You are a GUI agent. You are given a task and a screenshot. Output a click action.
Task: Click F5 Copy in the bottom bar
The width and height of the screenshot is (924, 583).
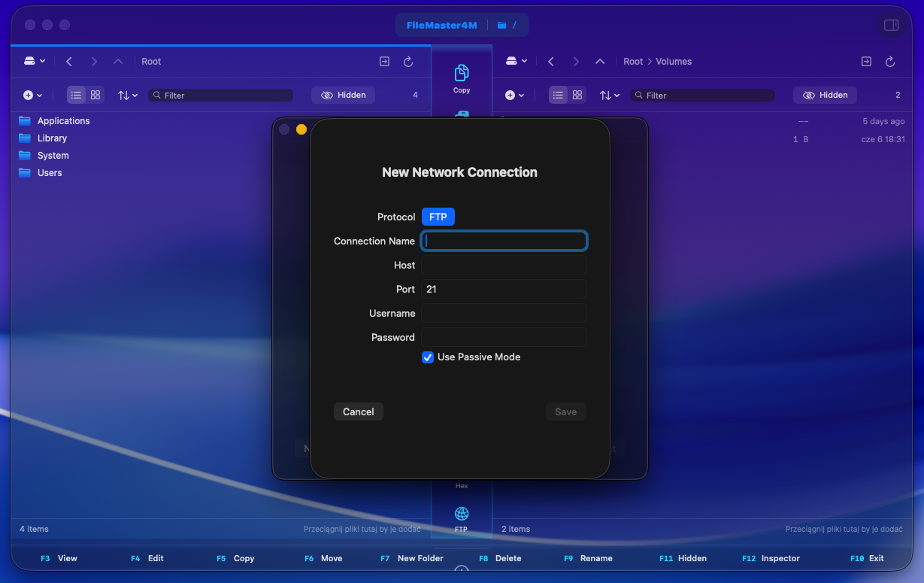click(x=235, y=558)
